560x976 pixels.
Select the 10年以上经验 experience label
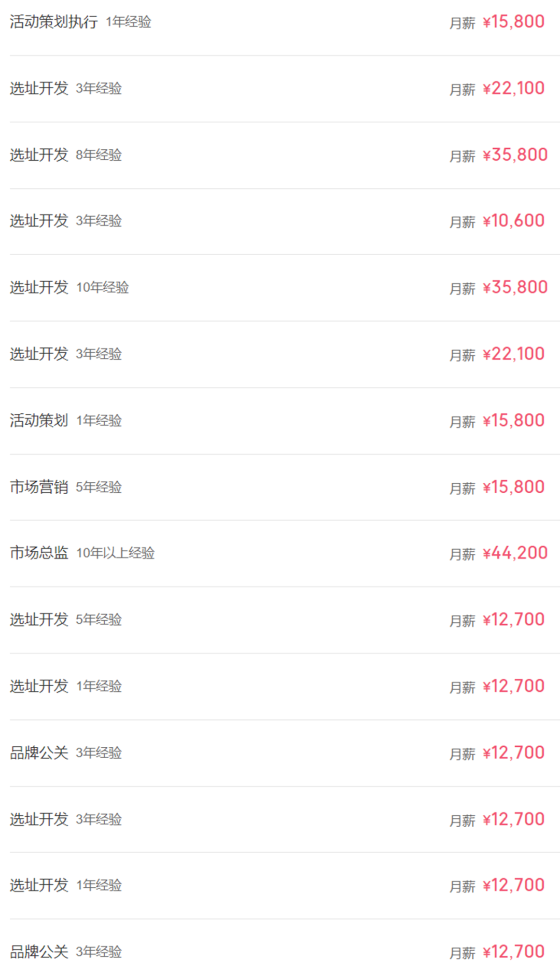point(115,553)
